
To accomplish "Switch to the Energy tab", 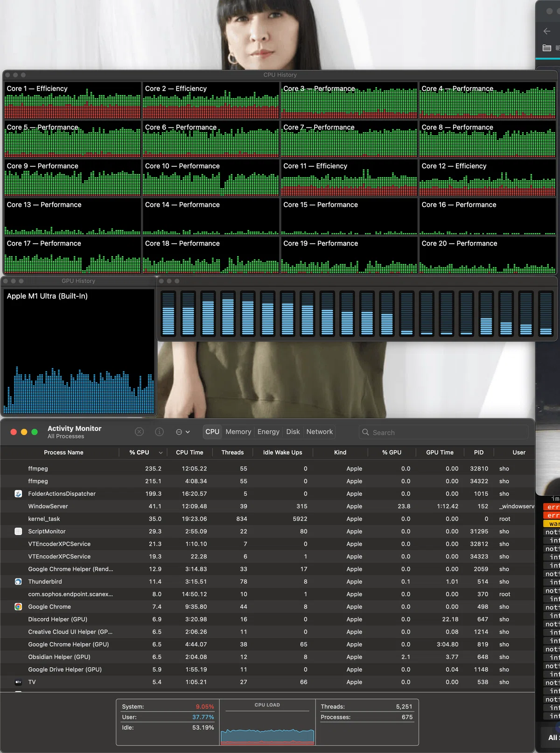I will (268, 432).
